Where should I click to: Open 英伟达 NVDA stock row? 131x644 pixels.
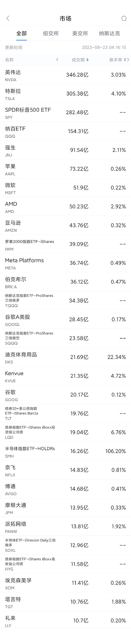65,75
